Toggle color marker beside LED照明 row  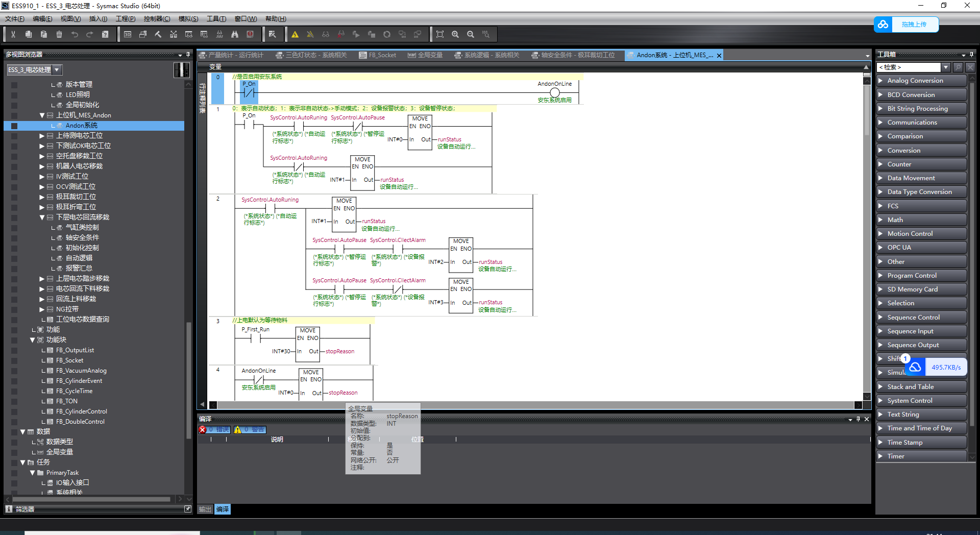14,95
